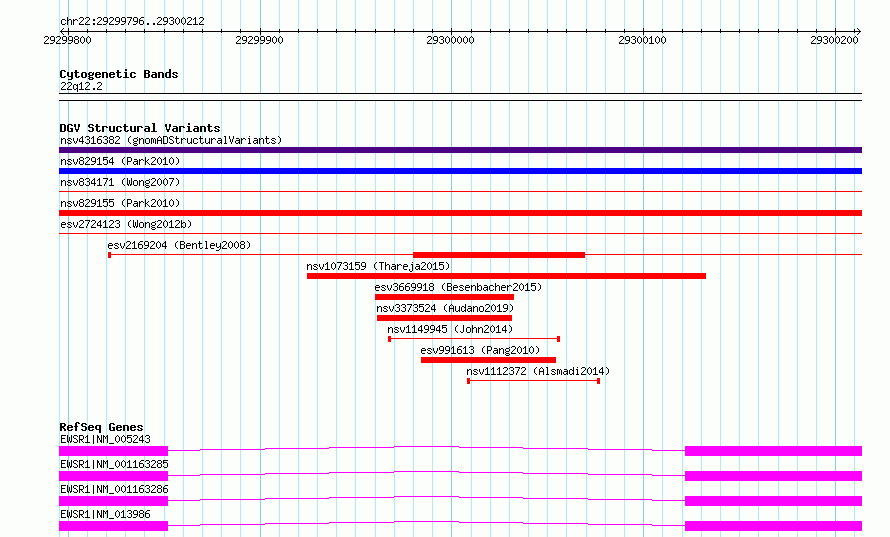The height and width of the screenshot is (537, 890).
Task: Select the RefSeq Genes track title
Action: click(101, 427)
